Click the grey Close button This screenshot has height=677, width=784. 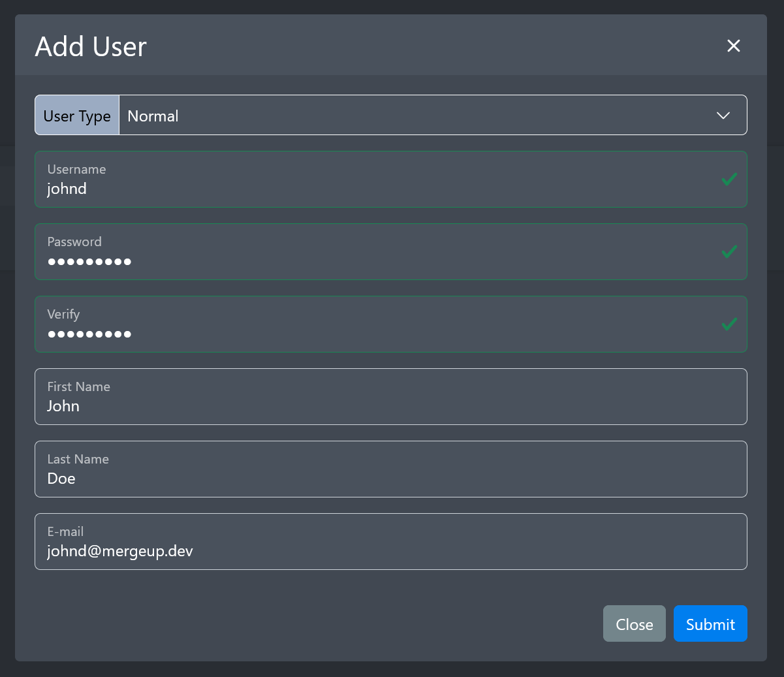tap(635, 623)
